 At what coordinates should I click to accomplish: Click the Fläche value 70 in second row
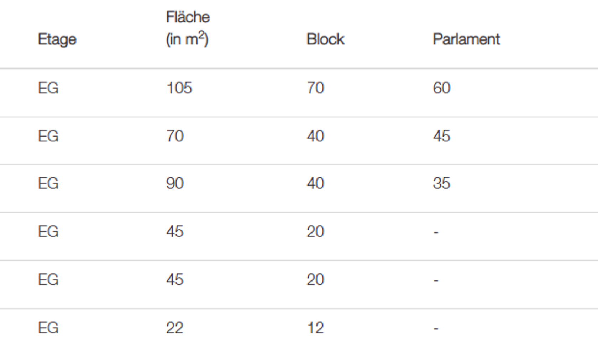coord(175,136)
